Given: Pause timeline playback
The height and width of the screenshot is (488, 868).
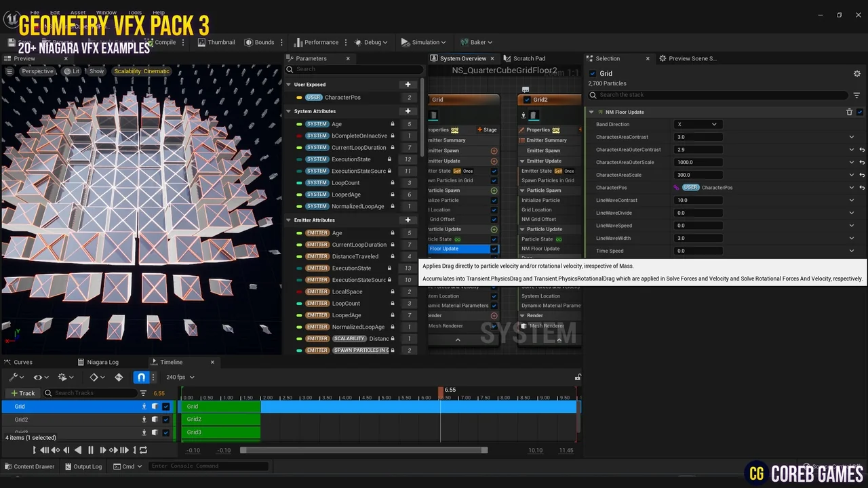Looking at the screenshot, I should pyautogui.click(x=90, y=450).
